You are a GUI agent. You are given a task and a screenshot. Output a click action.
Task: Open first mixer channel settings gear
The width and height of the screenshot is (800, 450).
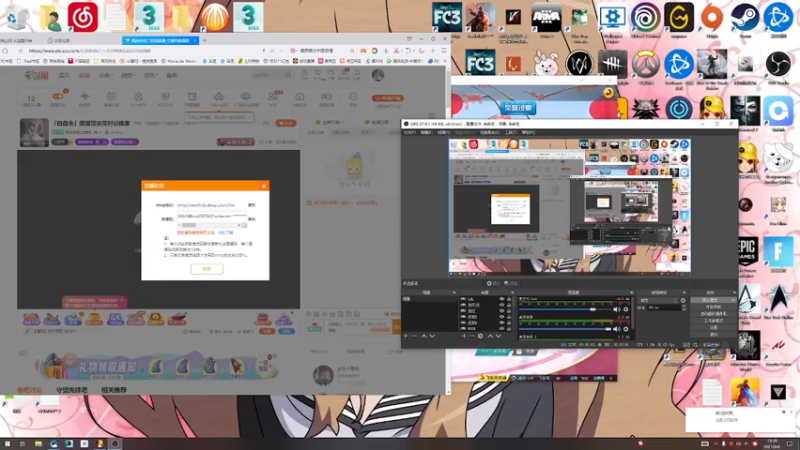pos(626,309)
